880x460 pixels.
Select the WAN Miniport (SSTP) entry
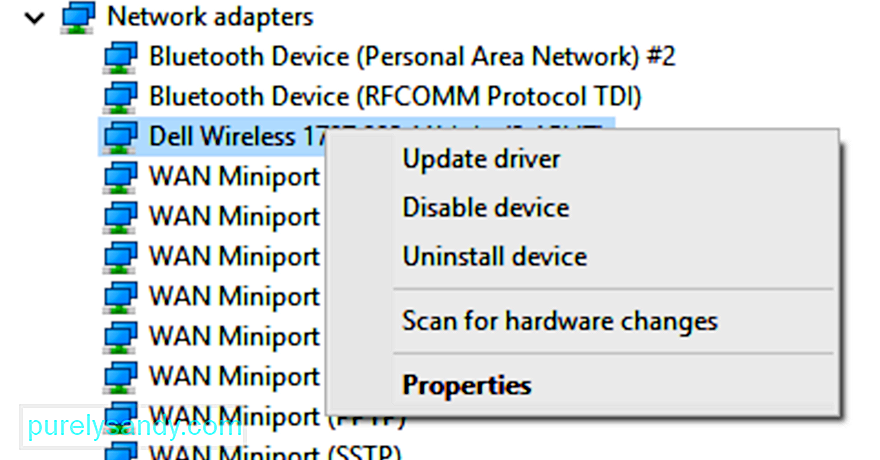[x=275, y=452]
